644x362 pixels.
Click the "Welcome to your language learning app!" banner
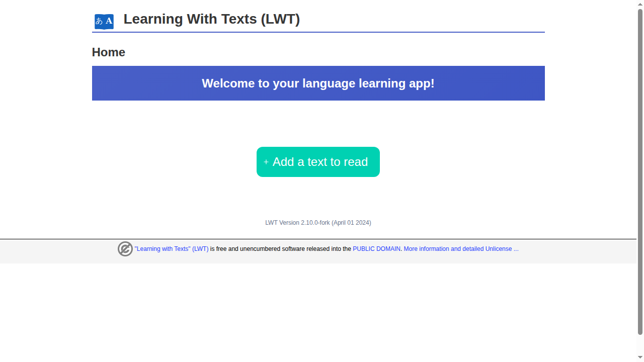318,83
